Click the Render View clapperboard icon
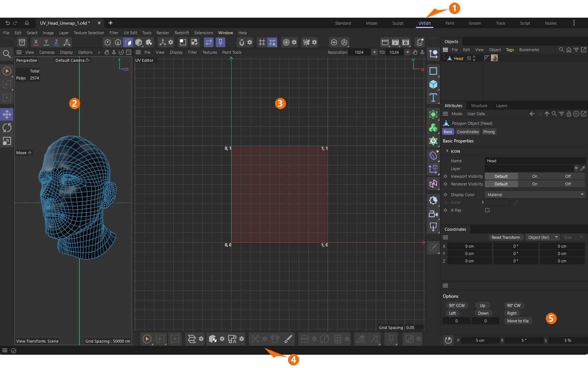This screenshot has height=368, width=588. point(385,42)
